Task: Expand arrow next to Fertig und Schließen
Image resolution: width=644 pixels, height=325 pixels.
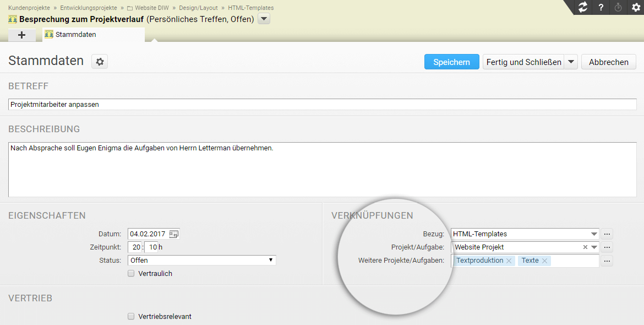Action: pyautogui.click(x=571, y=62)
